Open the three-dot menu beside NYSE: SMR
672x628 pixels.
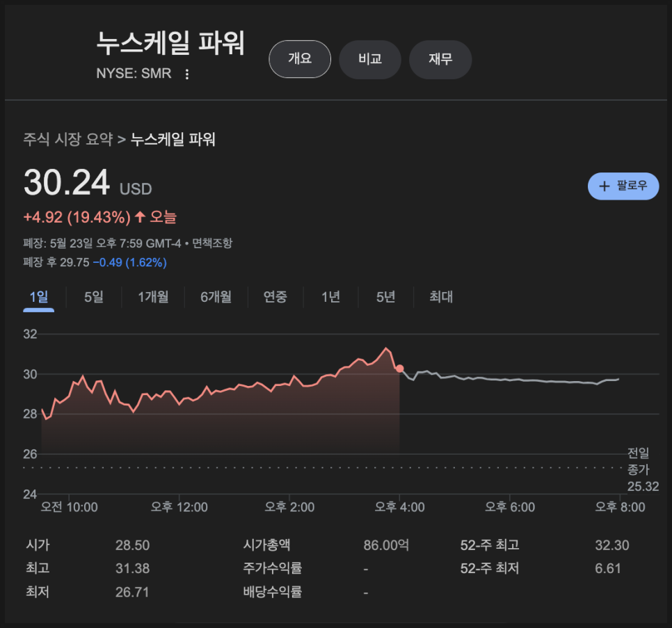(187, 74)
